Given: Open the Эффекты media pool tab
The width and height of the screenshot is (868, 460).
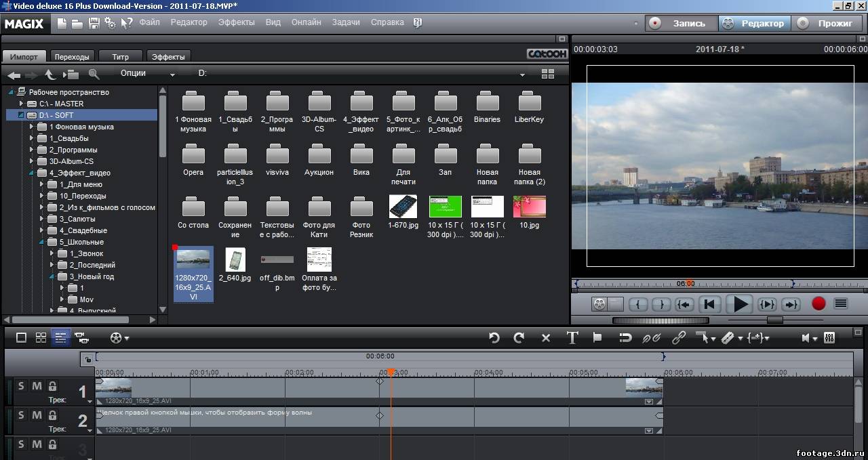Looking at the screenshot, I should (x=168, y=56).
